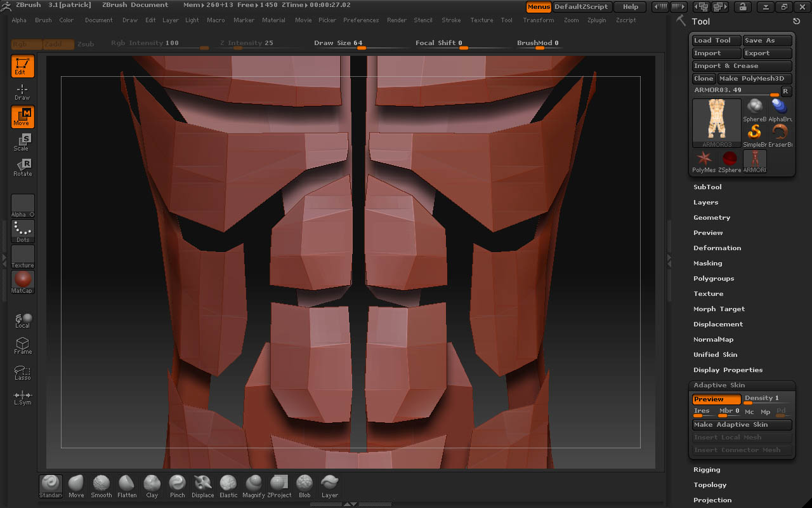Expand the Deformation section
This screenshot has width=812, height=508.
click(717, 248)
